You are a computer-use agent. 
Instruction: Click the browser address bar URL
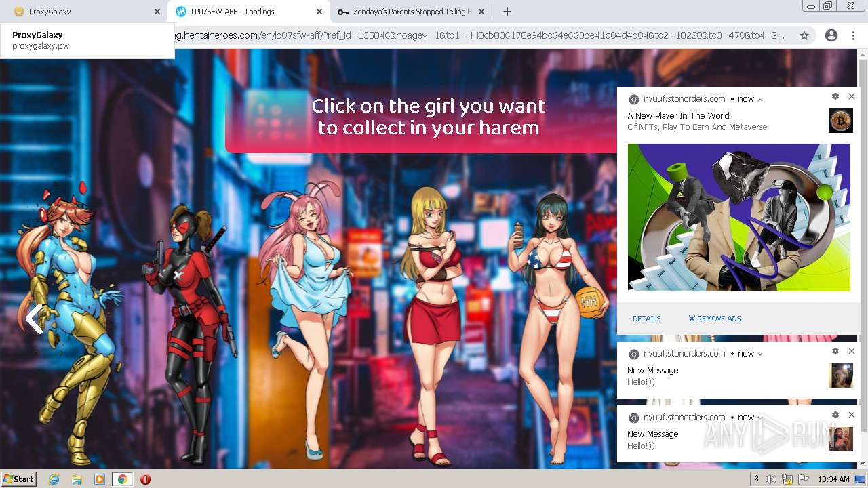click(x=479, y=35)
